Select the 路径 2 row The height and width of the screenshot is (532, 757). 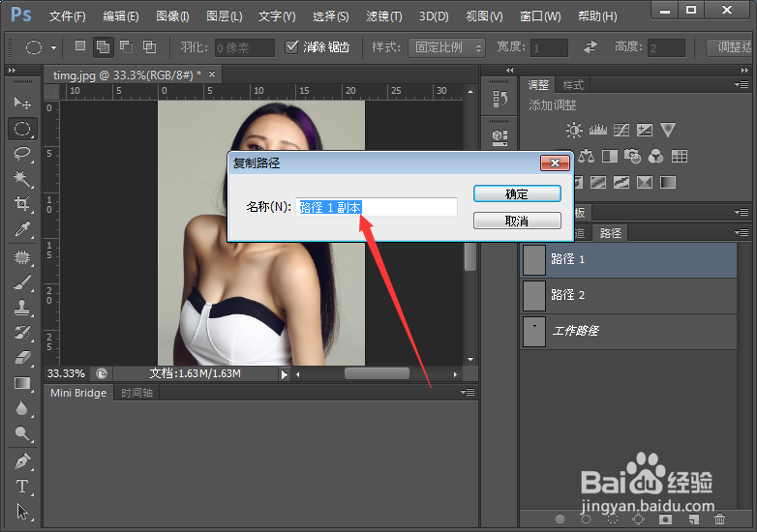pyautogui.click(x=629, y=295)
